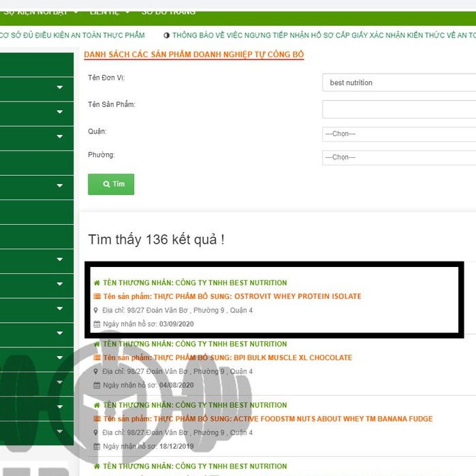Viewport: 476px width, 476px height.
Task: Open the Quận dropdown
Action: click(399, 134)
